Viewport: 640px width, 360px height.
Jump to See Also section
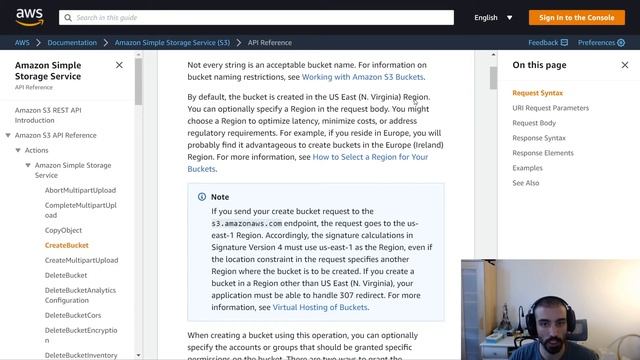tap(526, 183)
